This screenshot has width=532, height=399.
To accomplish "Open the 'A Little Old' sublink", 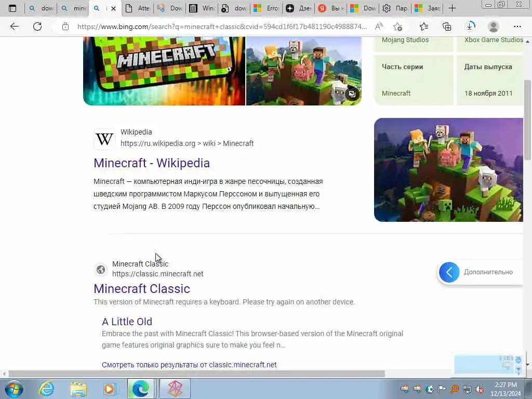I will pyautogui.click(x=127, y=321).
